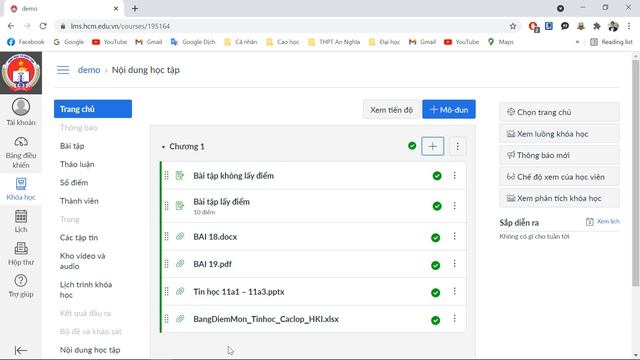Open Sổ điểm in course menu

pos(74,182)
